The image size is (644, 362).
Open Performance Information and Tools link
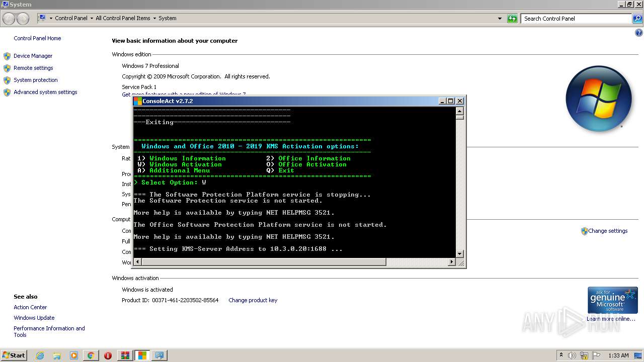[x=49, y=331]
